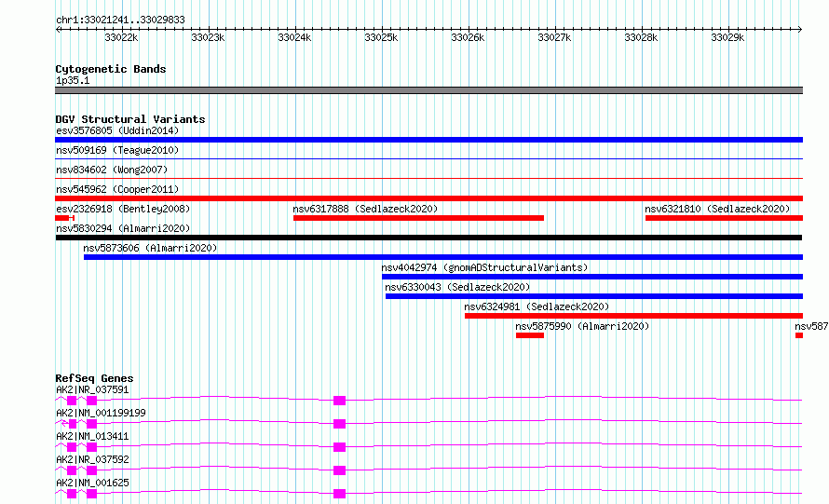
Task: Click the 1p35.1 band label
Action: point(73,80)
